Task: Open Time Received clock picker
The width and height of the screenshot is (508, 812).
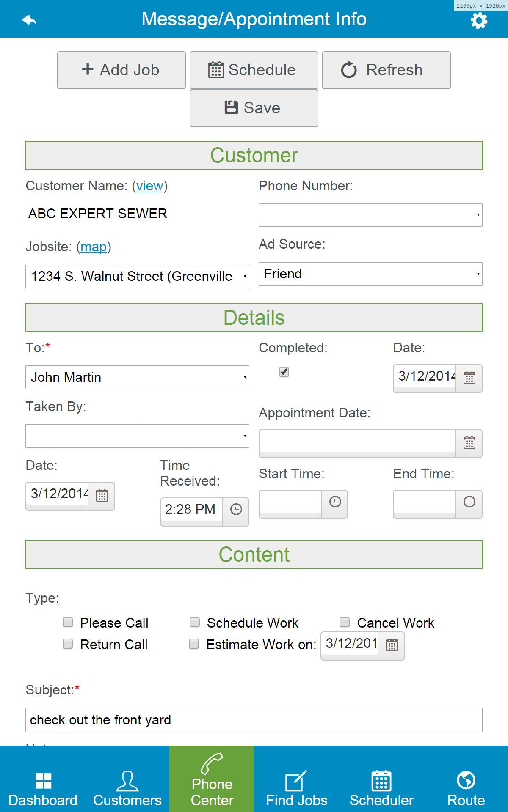Action: [236, 509]
